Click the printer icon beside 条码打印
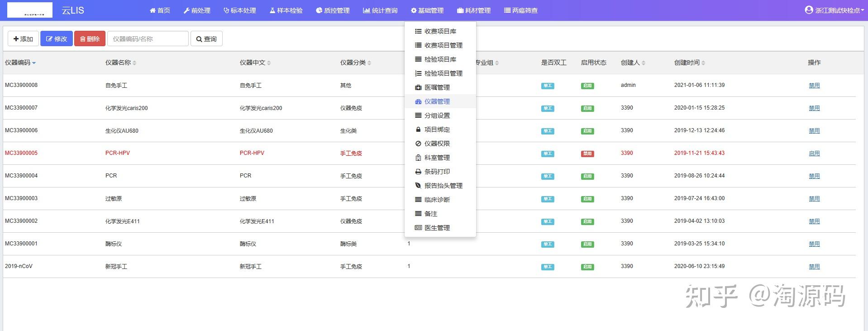The width and height of the screenshot is (868, 331). click(x=418, y=172)
